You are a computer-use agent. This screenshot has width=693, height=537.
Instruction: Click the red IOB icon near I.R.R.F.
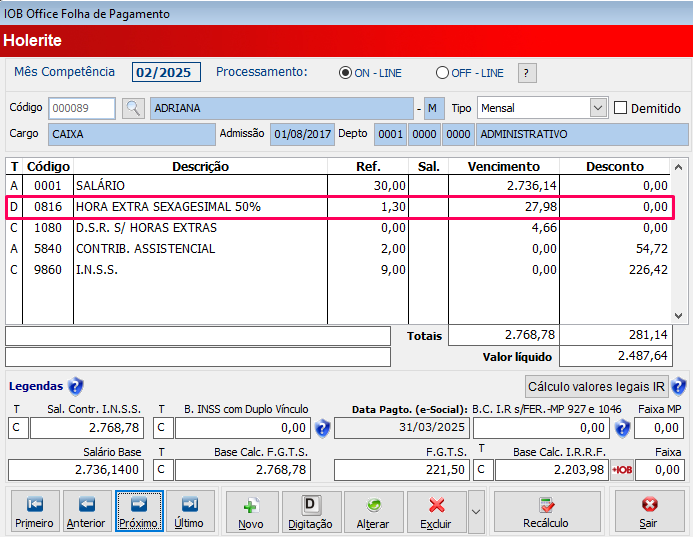coord(622,470)
